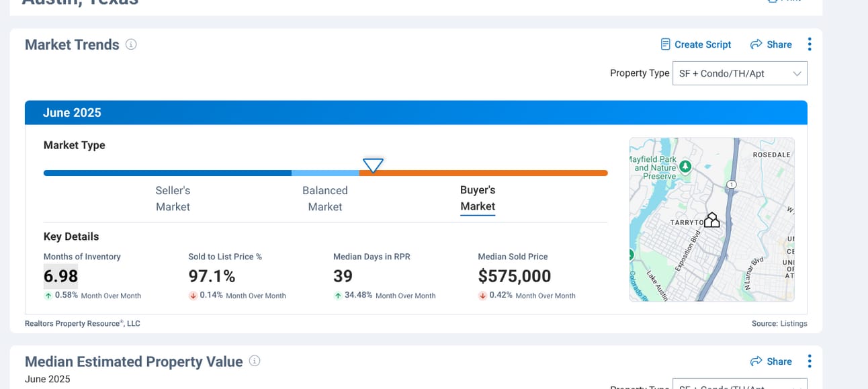The width and height of the screenshot is (868, 389).
Task: Click the Market Trends heading
Action: [x=72, y=44]
